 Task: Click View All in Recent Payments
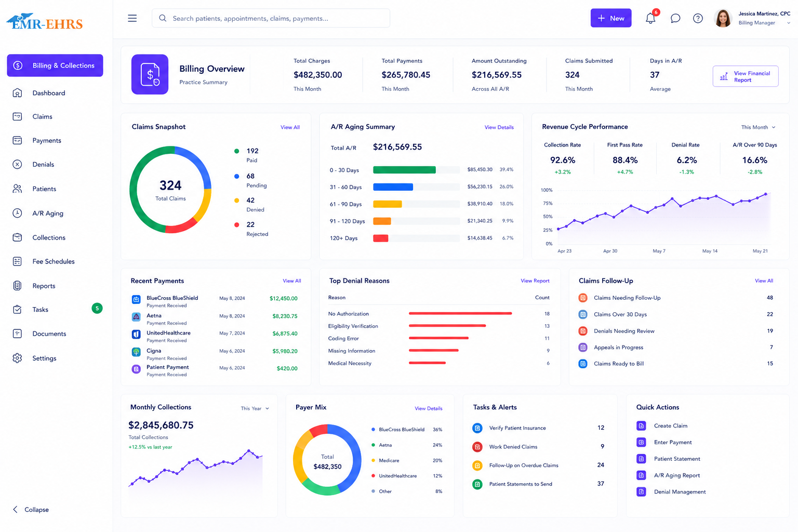point(292,281)
